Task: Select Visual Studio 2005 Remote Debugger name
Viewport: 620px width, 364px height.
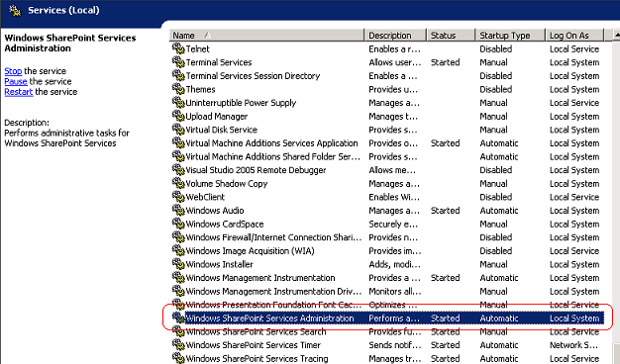Action: click(256, 170)
